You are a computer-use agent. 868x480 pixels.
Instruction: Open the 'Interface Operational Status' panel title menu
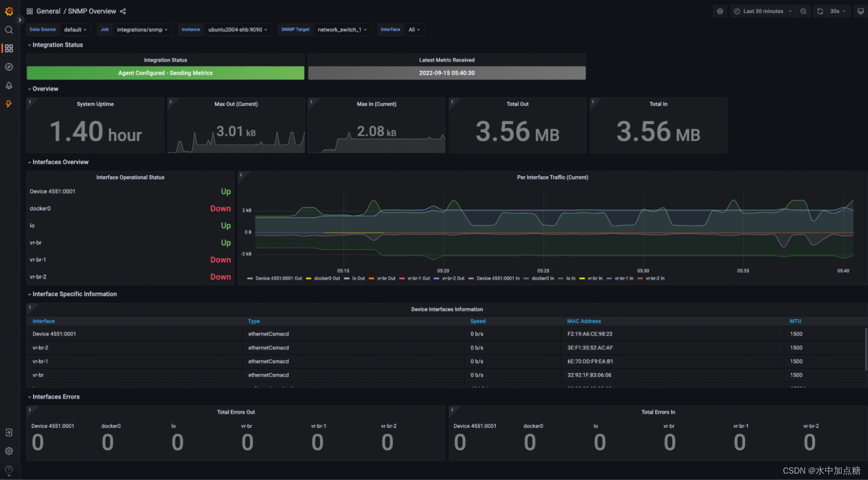(130, 178)
